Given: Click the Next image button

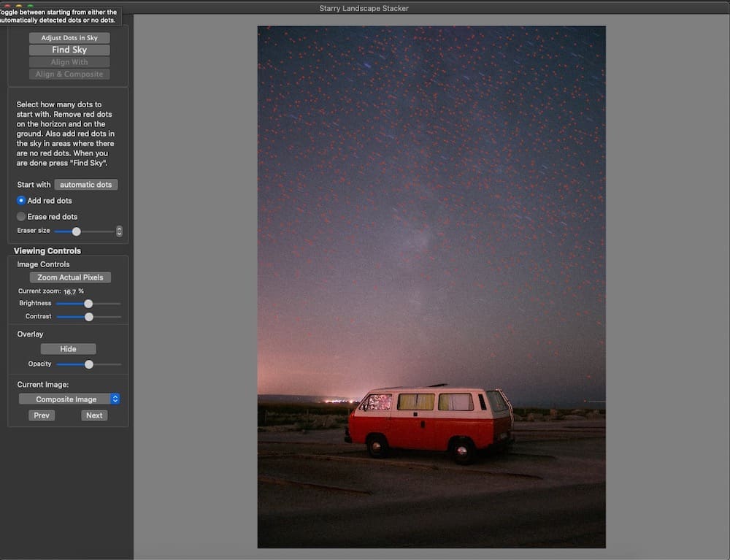Looking at the screenshot, I should (94, 415).
